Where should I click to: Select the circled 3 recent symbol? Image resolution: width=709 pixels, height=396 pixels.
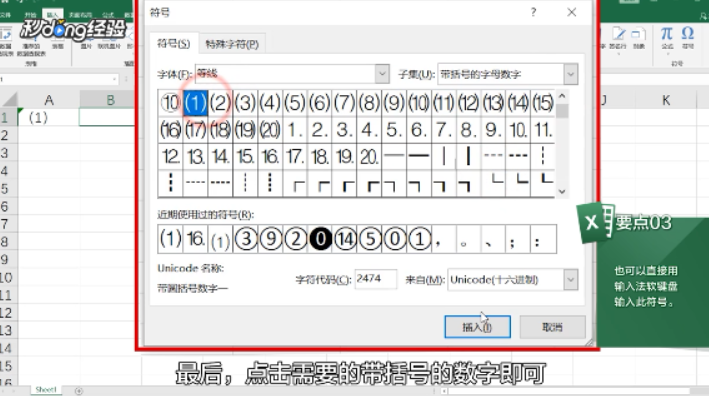point(246,239)
